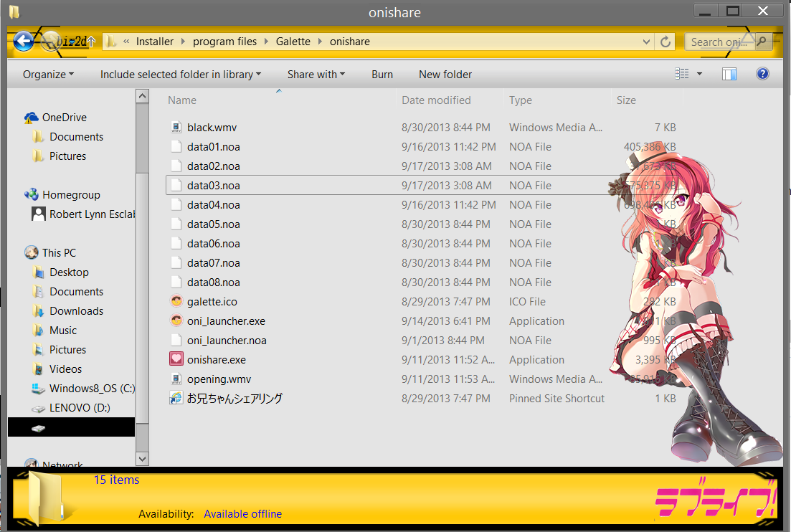This screenshot has height=532, width=791.
Task: Select the opening.wmv file icon
Action: point(176,379)
